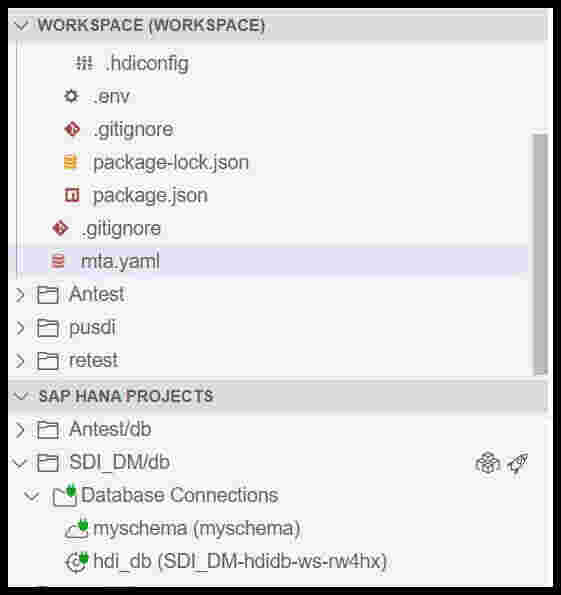Click the hdi_db connection plug icon
Image resolution: width=561 pixels, height=595 pixels.
pyautogui.click(x=76, y=561)
